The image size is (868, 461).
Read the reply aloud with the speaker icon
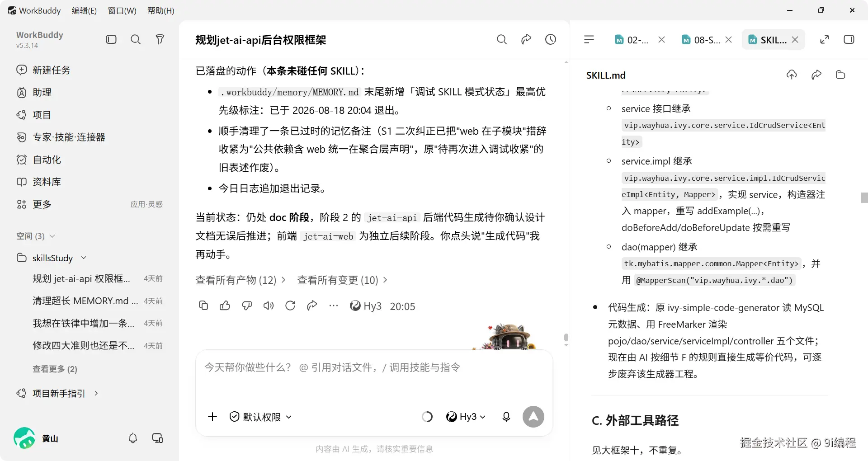[269, 306]
